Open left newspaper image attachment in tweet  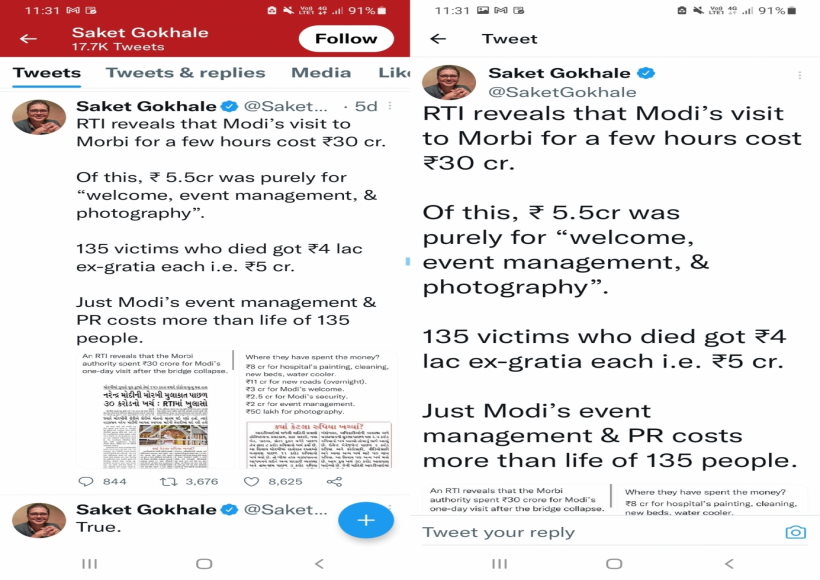155,410
